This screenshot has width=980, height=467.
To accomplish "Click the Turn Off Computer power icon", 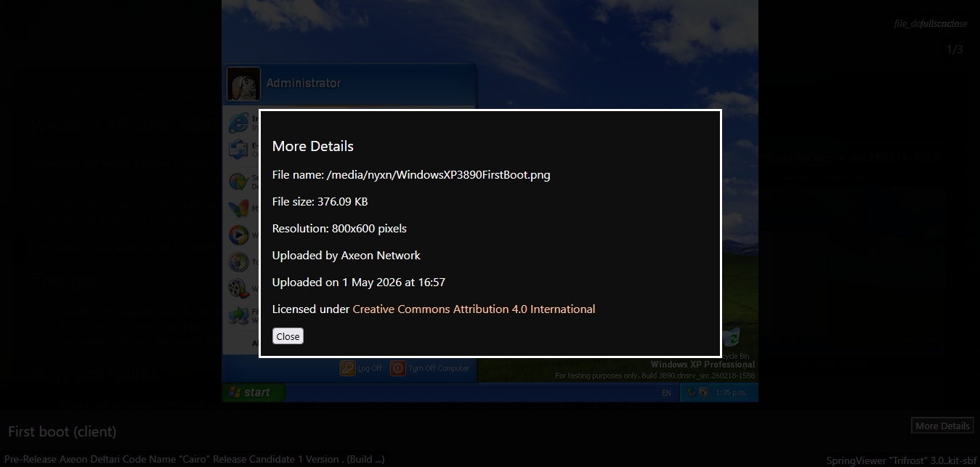I will [x=397, y=368].
